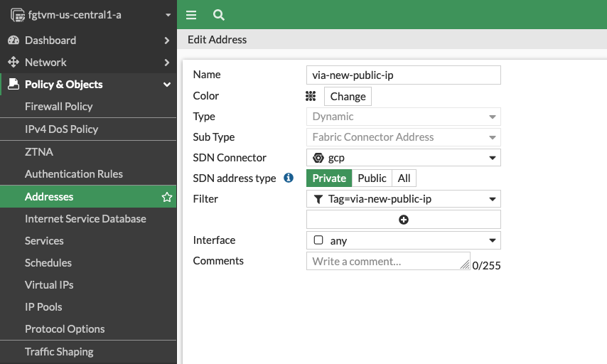Open the search magnifier in header
Screen dimensions: 607x364
click(219, 15)
